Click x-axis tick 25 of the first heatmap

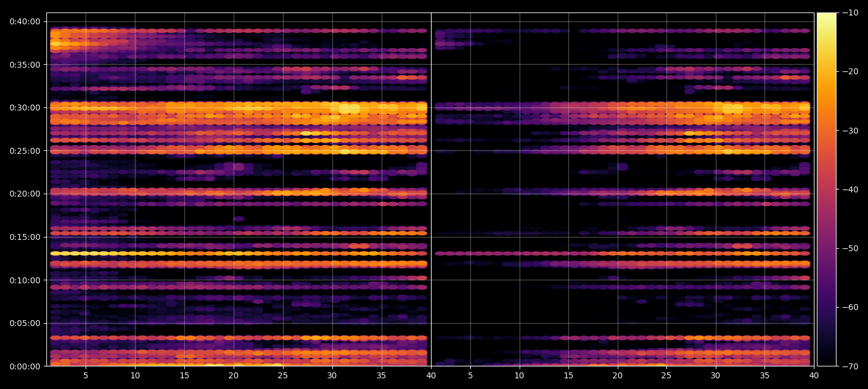tap(283, 375)
